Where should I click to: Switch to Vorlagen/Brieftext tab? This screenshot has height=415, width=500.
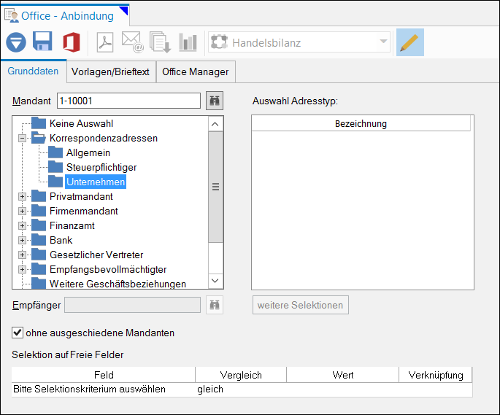110,72
